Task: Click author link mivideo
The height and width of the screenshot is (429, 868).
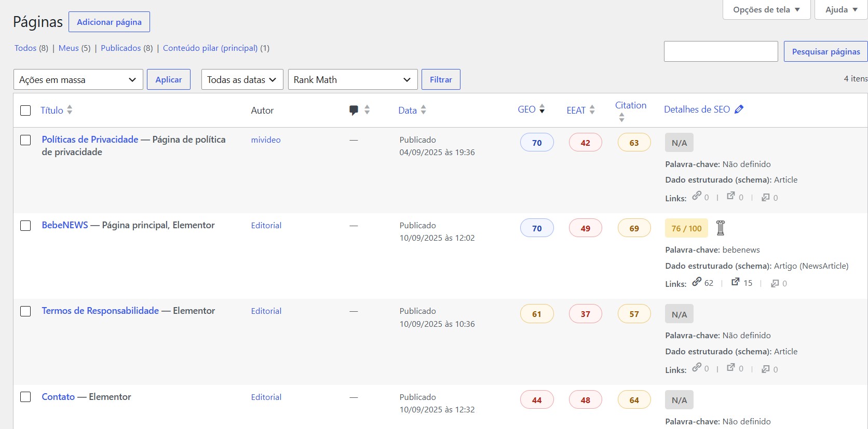Action: coord(266,140)
